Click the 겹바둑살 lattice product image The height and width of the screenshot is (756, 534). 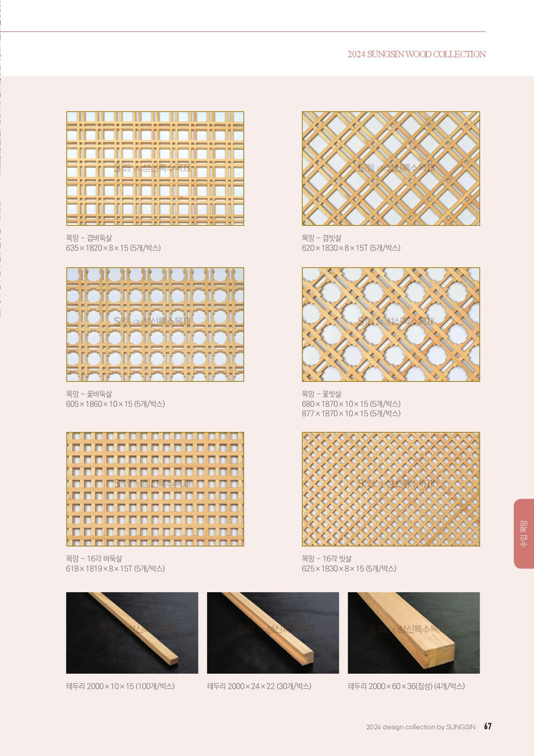[155, 169]
